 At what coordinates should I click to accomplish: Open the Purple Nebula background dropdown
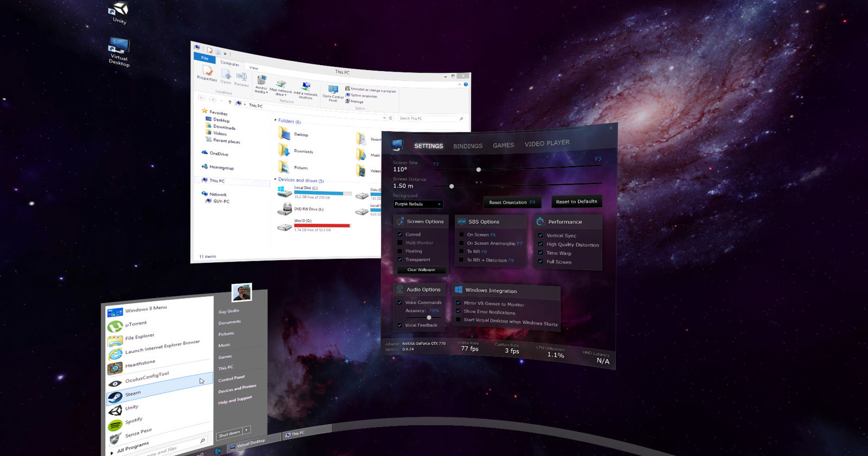click(x=418, y=204)
